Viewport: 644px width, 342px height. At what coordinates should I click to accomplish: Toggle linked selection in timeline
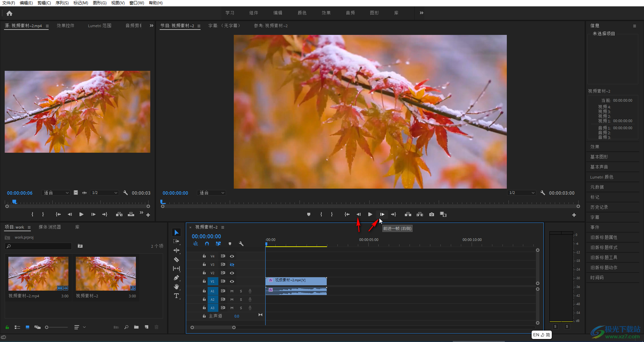tap(218, 244)
